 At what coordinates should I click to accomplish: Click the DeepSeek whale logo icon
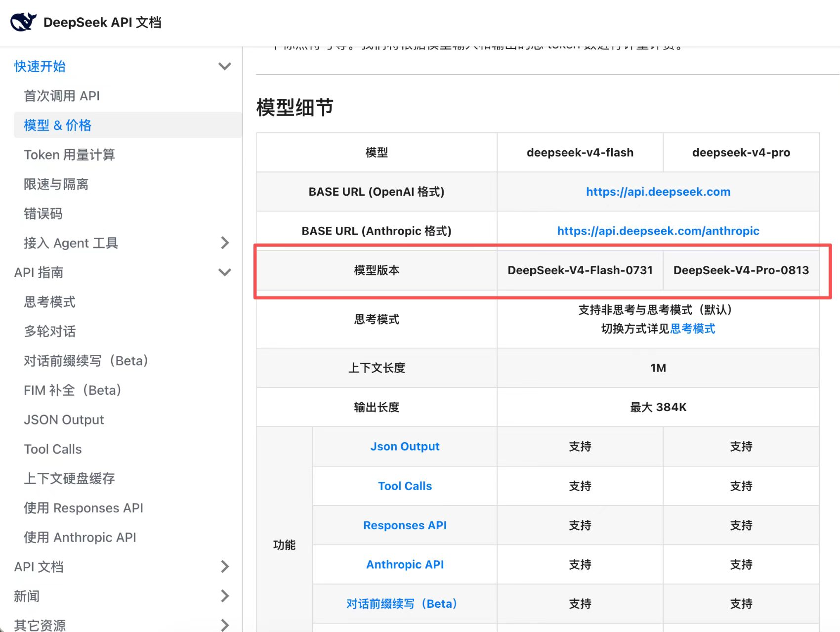point(23,22)
